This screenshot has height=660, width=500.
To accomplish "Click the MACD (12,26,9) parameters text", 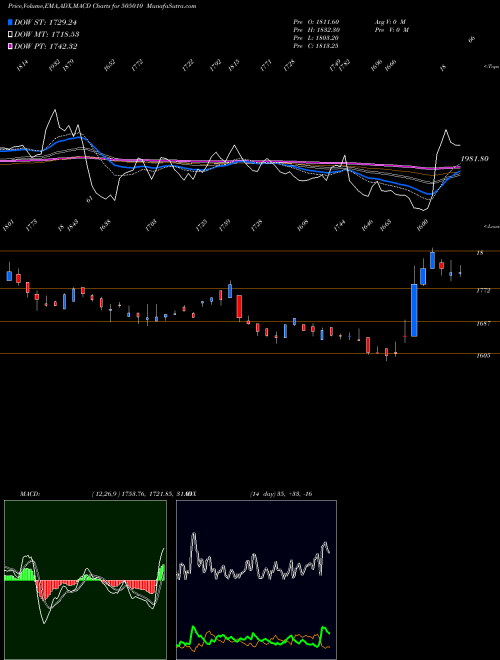I will click(136, 494).
